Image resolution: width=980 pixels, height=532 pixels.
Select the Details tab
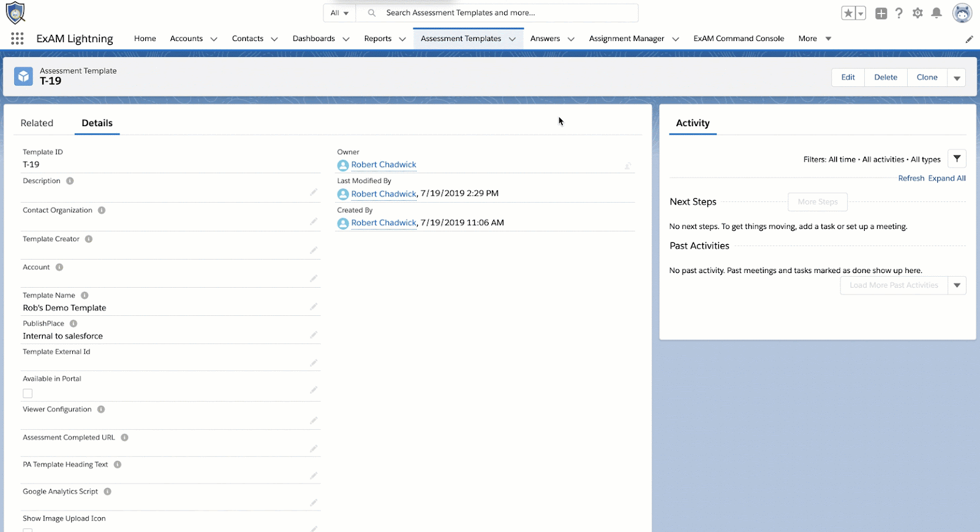[x=97, y=123]
